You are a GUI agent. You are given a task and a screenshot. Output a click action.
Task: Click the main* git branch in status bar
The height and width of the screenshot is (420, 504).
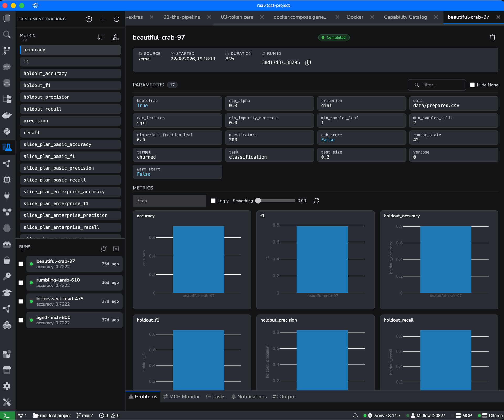tap(85, 416)
